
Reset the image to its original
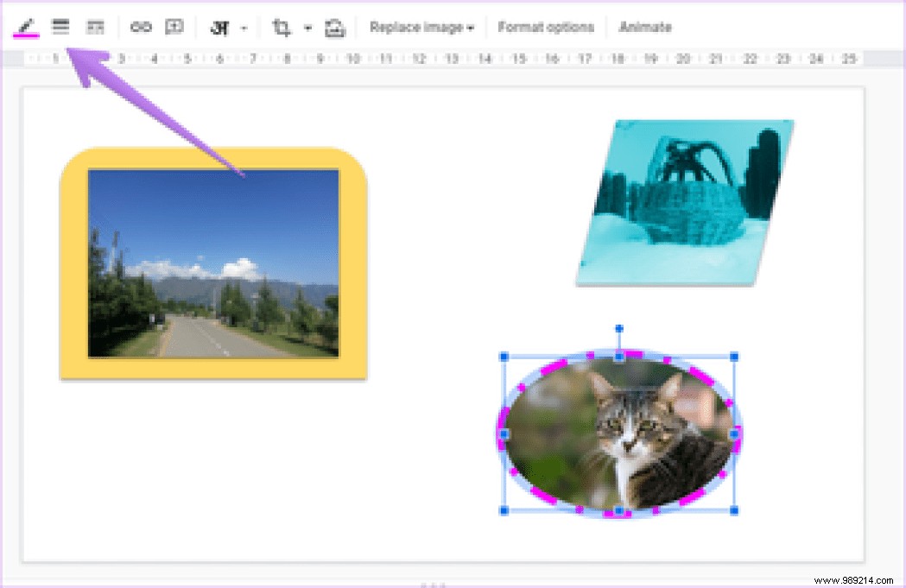(335, 27)
